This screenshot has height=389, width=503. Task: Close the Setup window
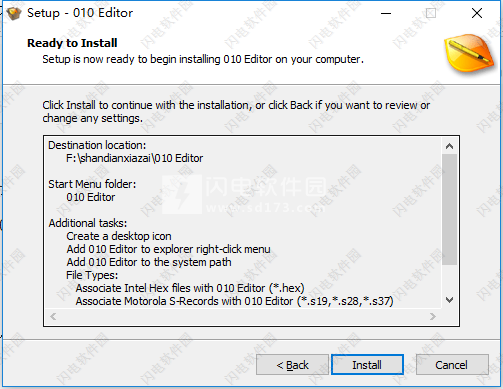point(477,13)
